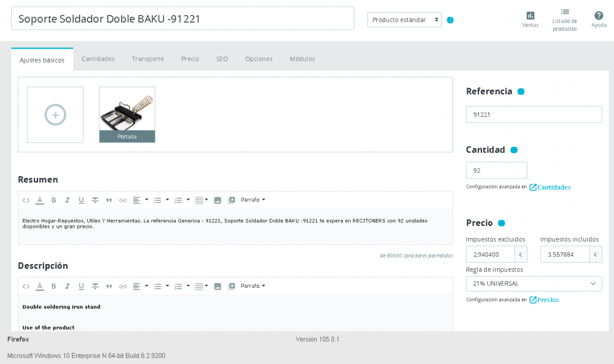614x364 pixels.
Task: Apply bold in Resumen editor
Action: (53, 200)
